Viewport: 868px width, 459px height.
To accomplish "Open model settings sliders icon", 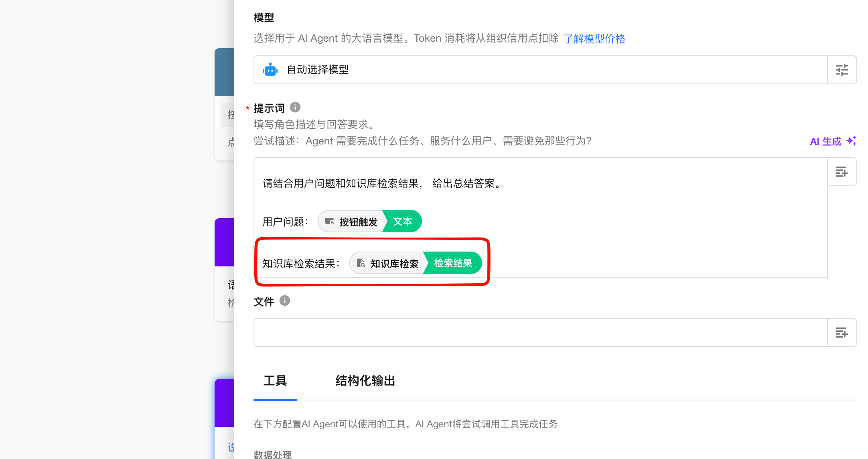I will [842, 70].
